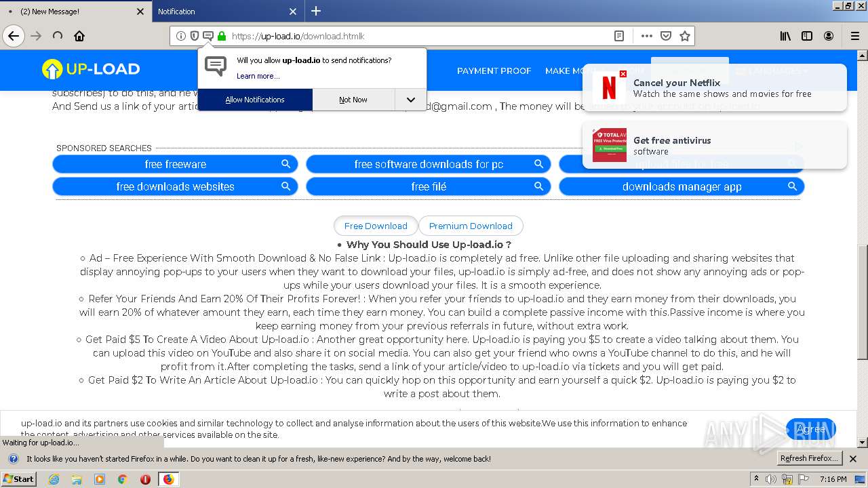
Task: Open the site information icon in address bar
Action: click(x=181, y=36)
